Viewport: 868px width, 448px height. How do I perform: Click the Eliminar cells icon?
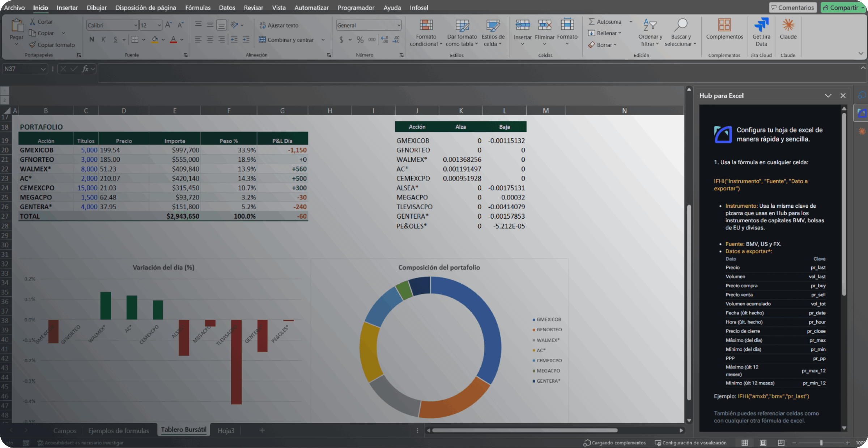tap(545, 25)
